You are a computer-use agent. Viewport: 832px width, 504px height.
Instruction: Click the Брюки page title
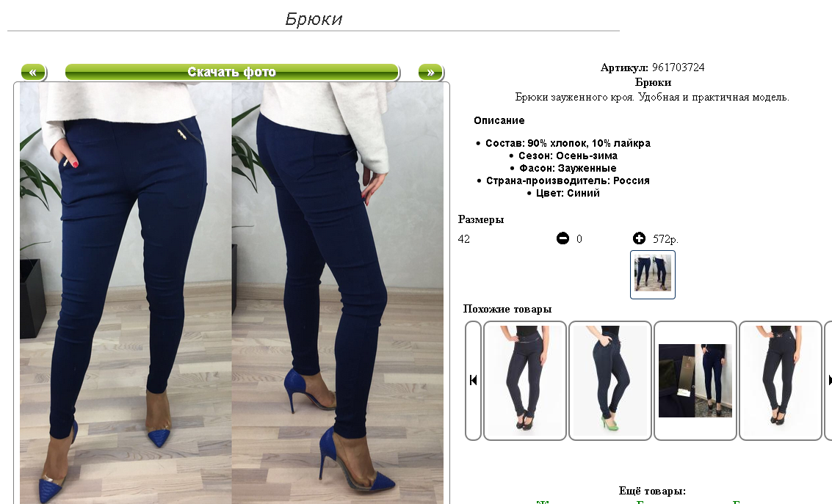pos(314,19)
